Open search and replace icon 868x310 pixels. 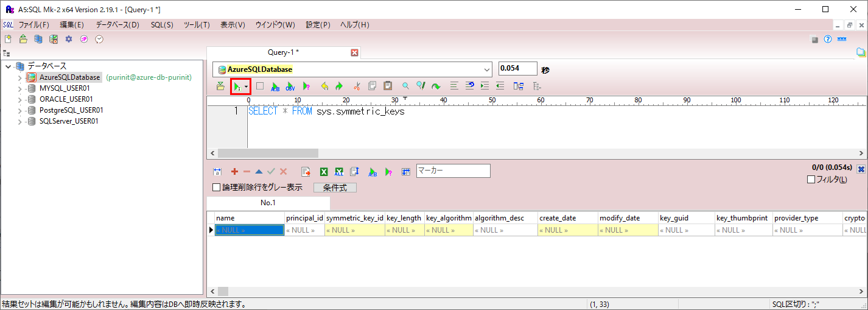point(420,86)
